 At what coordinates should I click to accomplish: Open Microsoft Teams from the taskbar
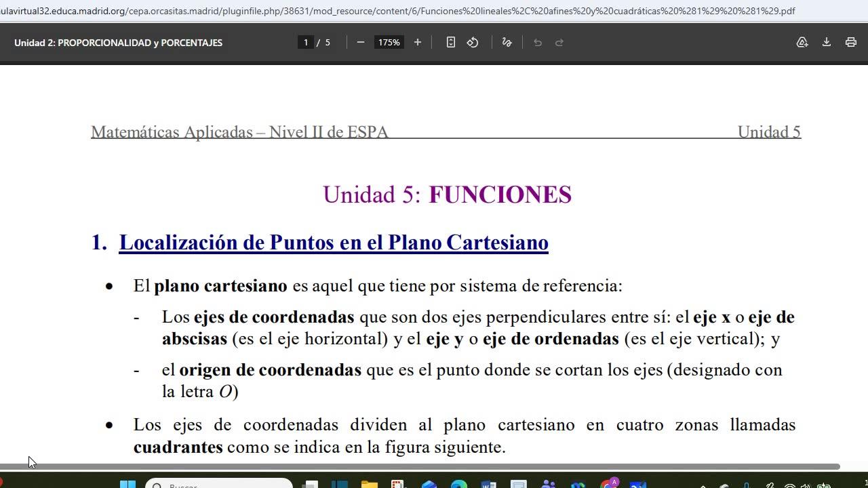[x=549, y=485]
